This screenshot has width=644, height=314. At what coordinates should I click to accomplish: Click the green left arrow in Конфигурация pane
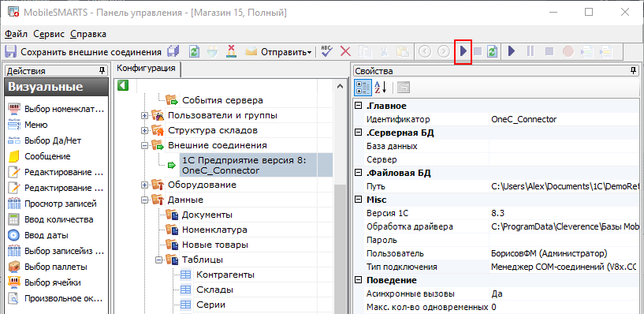123,85
